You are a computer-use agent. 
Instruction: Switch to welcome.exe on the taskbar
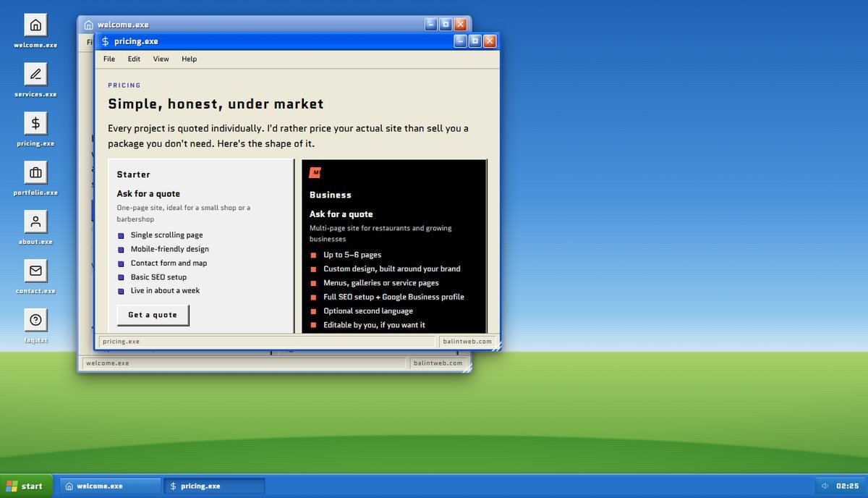(110, 486)
